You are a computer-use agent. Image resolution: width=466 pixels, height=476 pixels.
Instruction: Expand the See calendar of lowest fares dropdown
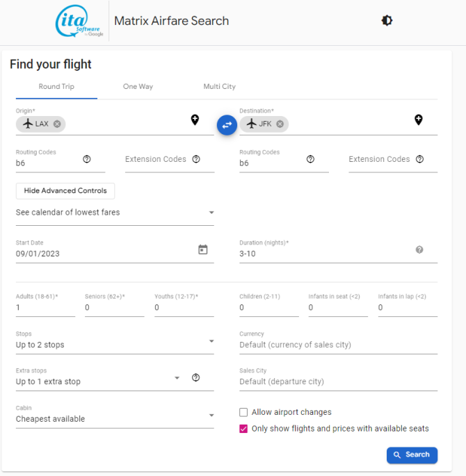[x=115, y=213]
